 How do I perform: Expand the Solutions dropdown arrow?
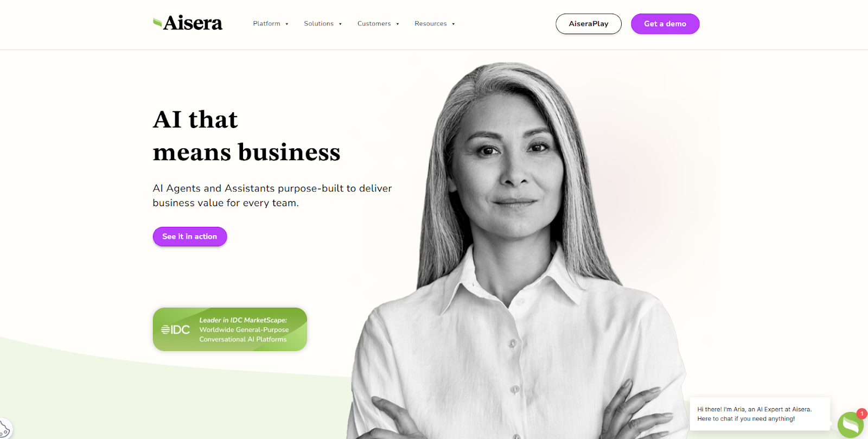click(x=340, y=24)
